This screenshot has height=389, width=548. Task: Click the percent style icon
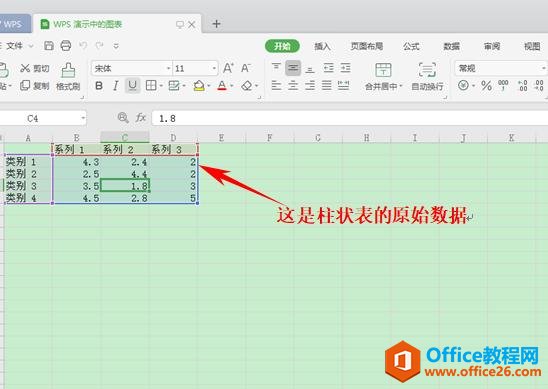point(486,85)
